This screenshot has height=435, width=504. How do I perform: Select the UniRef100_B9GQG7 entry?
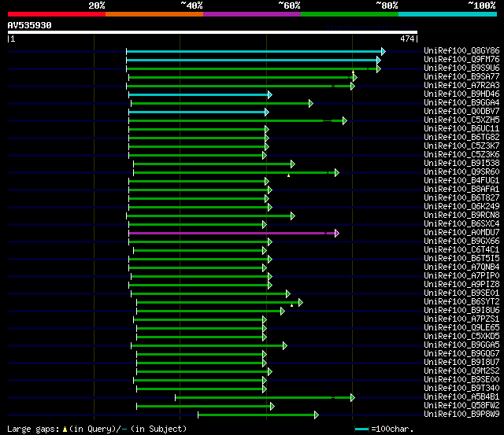[461, 354]
